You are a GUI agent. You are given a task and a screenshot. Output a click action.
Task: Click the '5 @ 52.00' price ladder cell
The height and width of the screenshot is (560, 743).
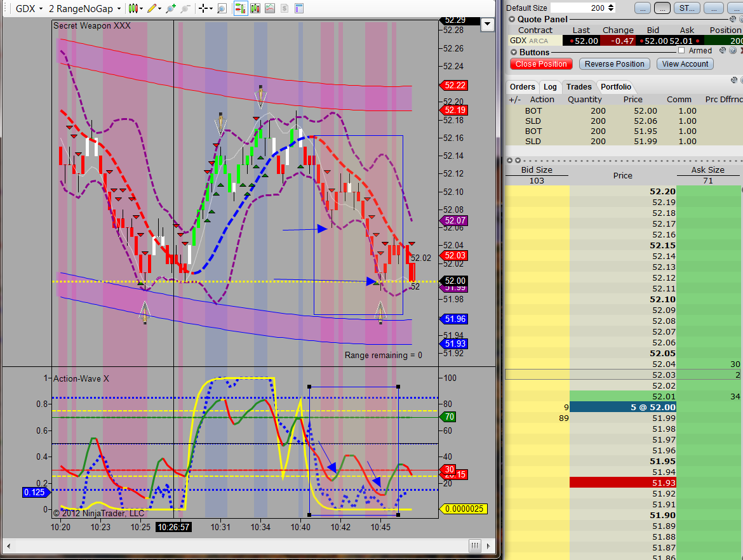(x=622, y=408)
